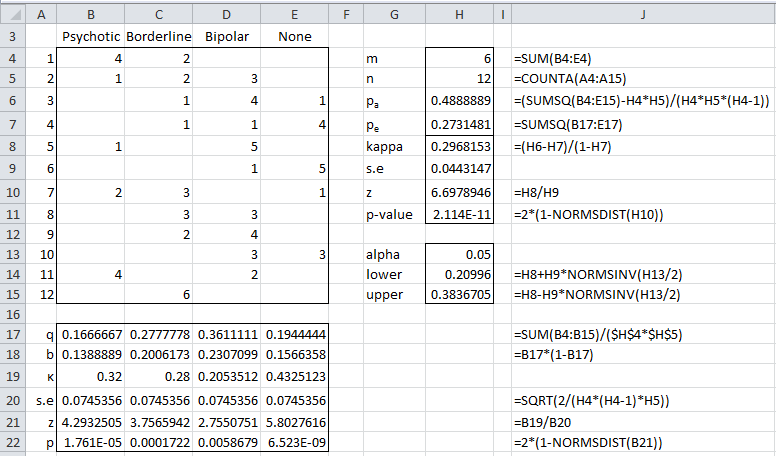Click the lower limit value 0.20996

pyautogui.click(x=458, y=274)
